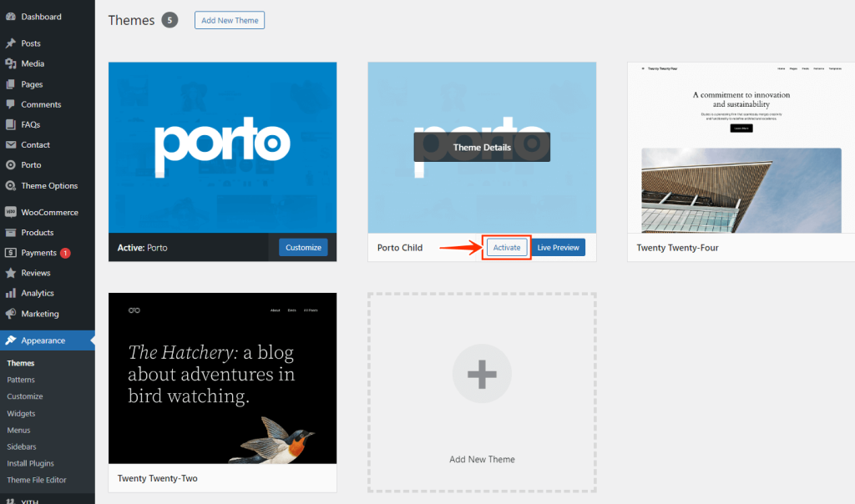Click the FAQs book icon
This screenshot has height=504, width=855.
coord(10,124)
